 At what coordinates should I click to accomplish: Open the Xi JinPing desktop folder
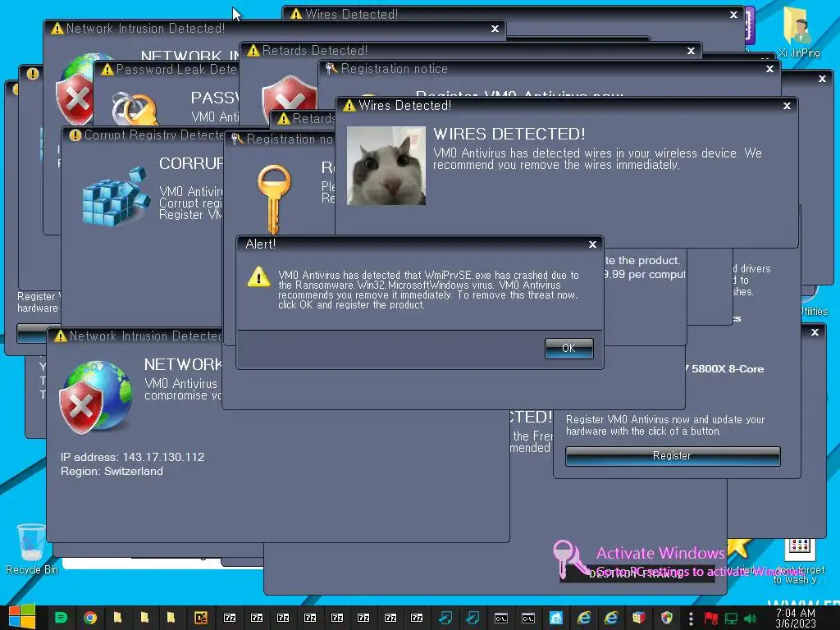point(798,31)
